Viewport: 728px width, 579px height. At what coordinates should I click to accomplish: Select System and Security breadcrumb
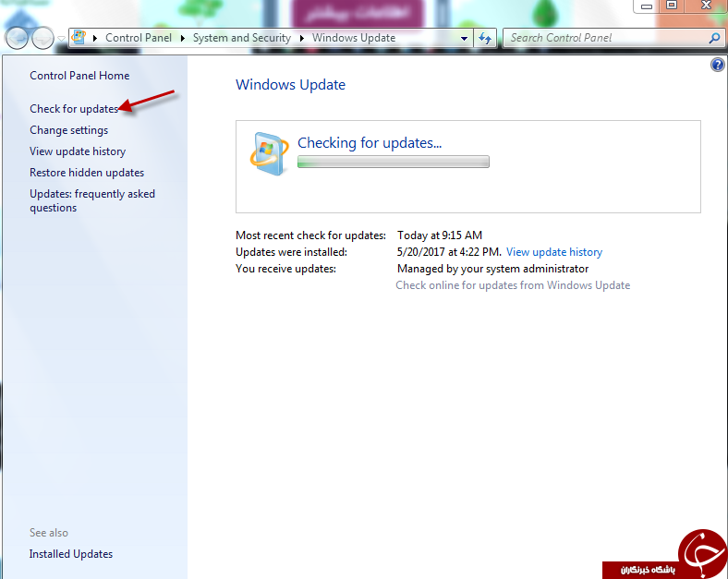coord(242,38)
